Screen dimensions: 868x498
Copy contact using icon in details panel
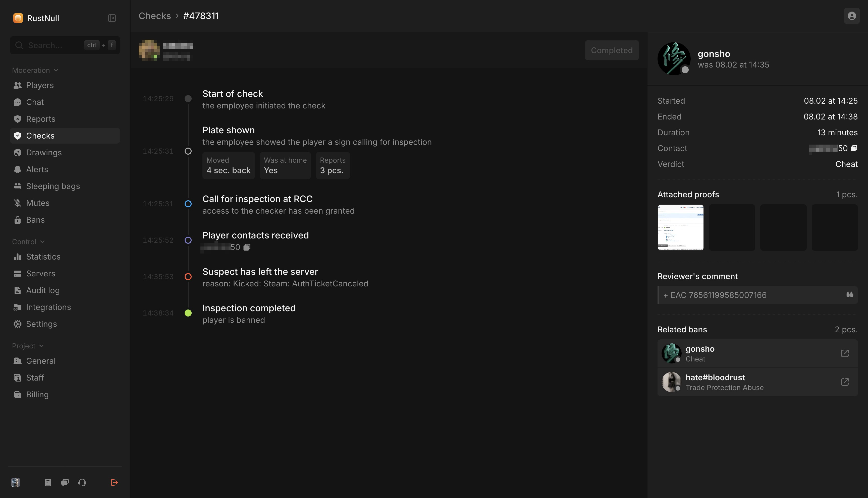[854, 148]
